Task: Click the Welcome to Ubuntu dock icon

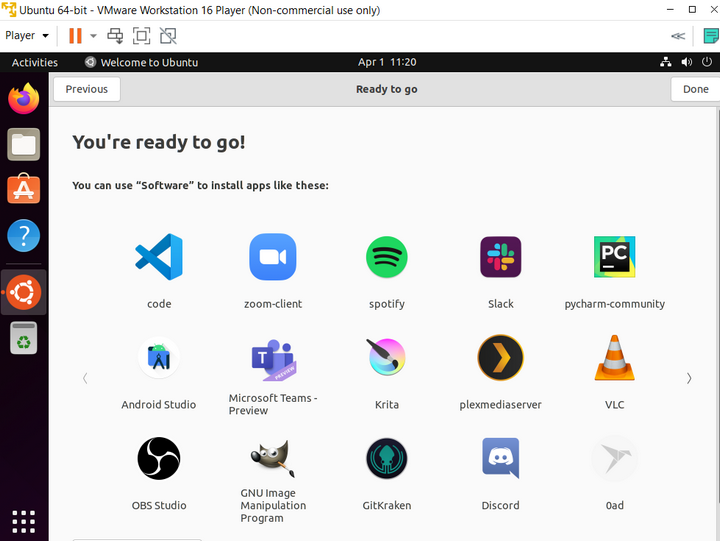Action: [24, 292]
